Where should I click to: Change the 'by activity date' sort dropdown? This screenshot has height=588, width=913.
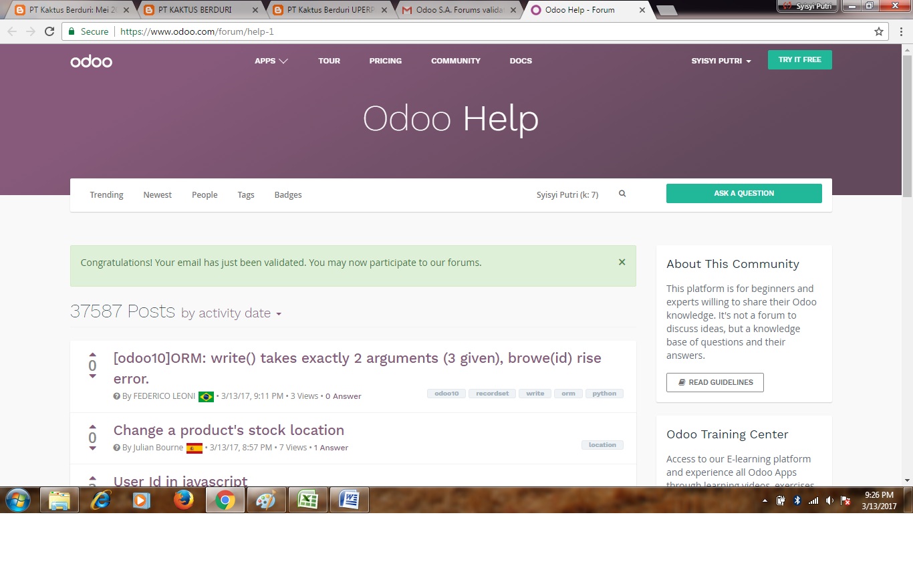tap(231, 313)
